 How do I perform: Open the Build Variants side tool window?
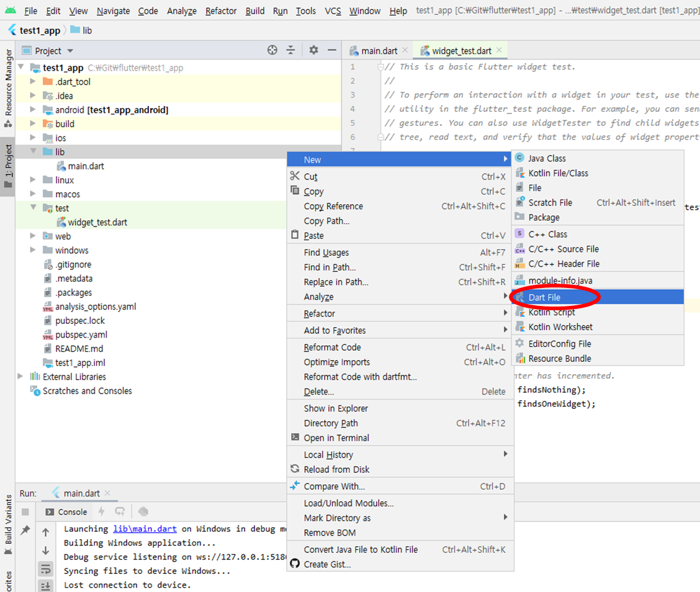(8, 524)
